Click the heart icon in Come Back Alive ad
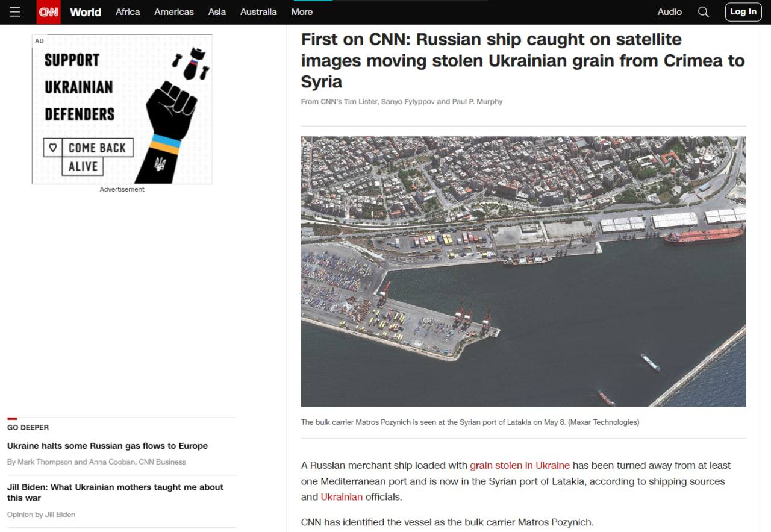The height and width of the screenshot is (532, 771). (53, 148)
